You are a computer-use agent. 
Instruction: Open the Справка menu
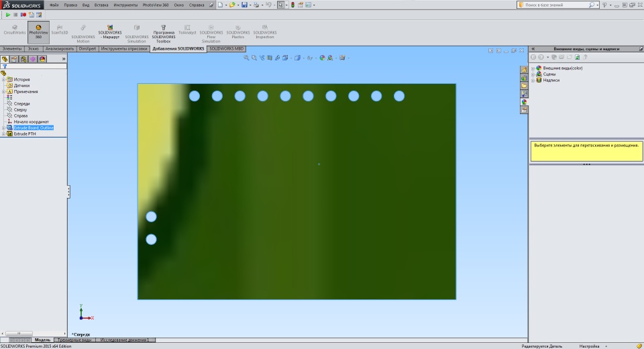(x=197, y=5)
